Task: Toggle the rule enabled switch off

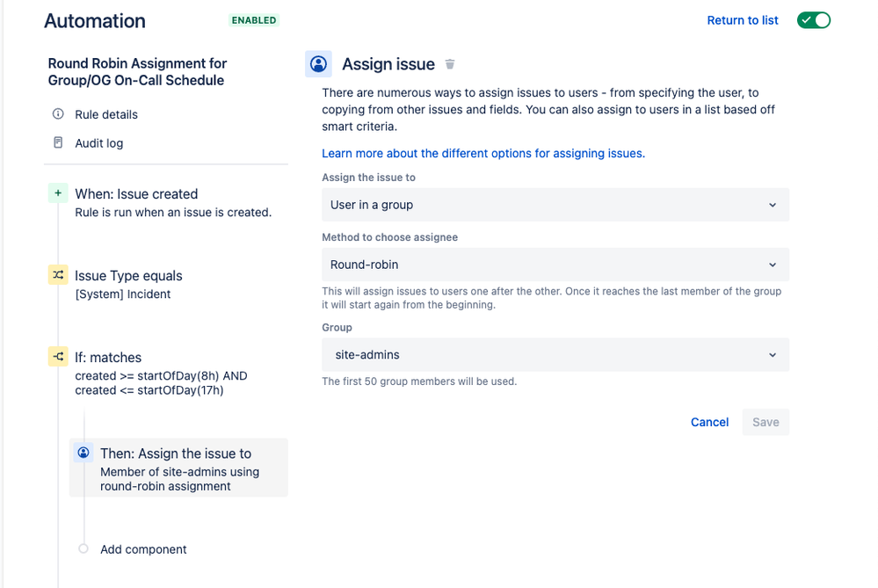Action: point(814,20)
